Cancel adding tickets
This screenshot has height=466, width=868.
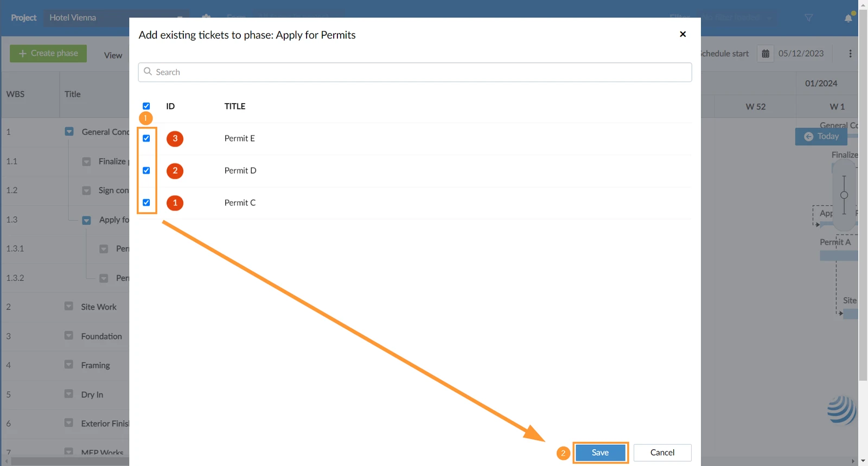coord(662,452)
